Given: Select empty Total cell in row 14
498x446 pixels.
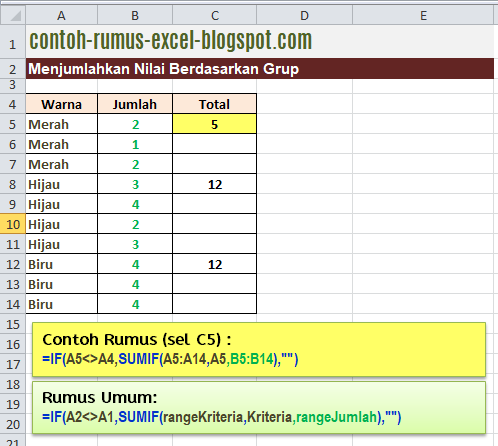Looking at the screenshot, I should [215, 304].
